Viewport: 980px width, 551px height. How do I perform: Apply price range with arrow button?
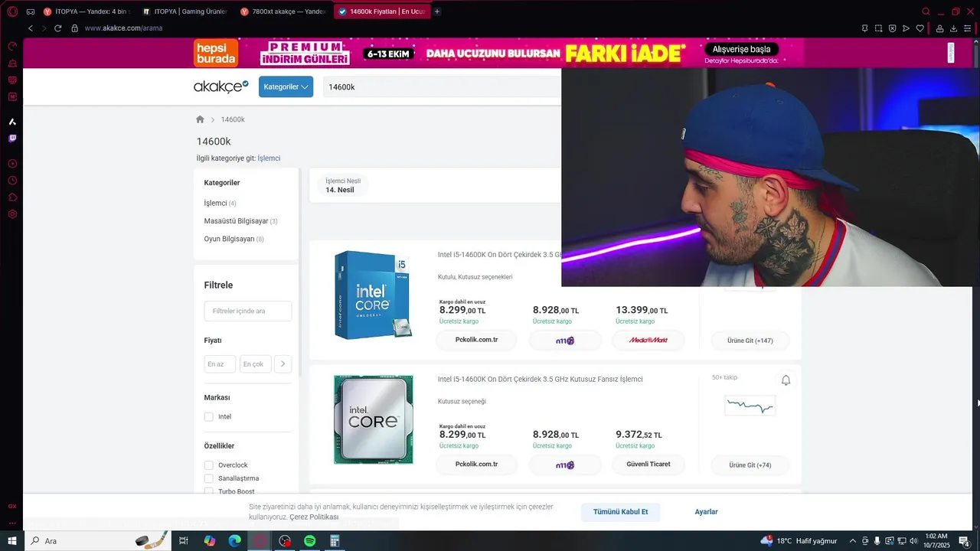coord(283,364)
